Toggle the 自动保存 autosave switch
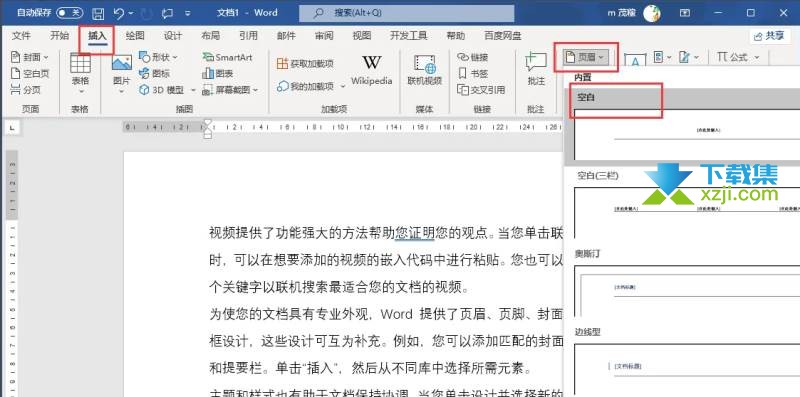The image size is (800, 397). pos(69,13)
